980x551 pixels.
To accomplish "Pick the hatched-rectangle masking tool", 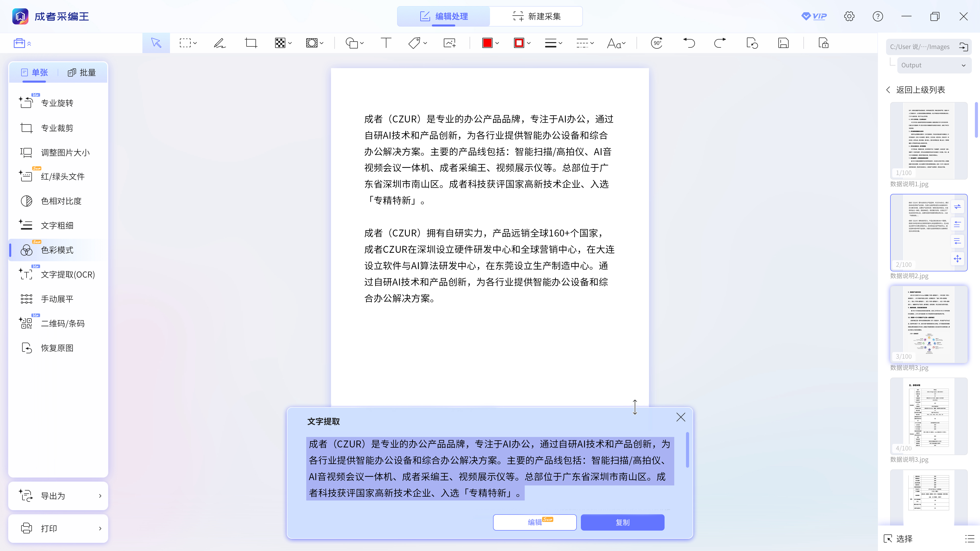I will tap(312, 43).
